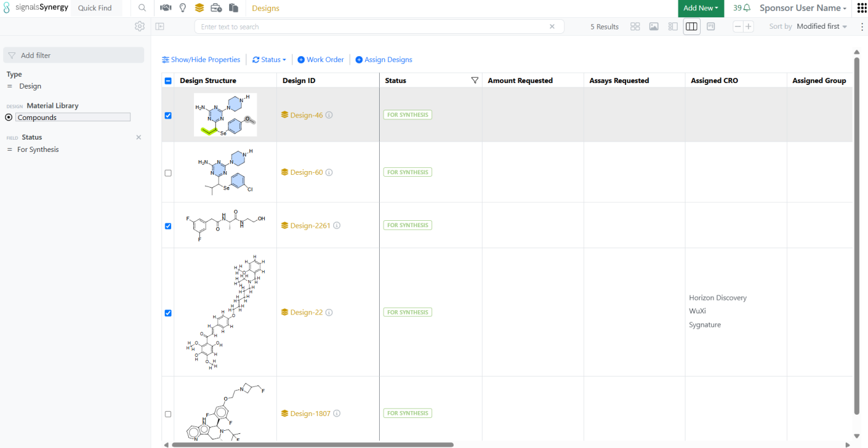This screenshot has height=448, width=868.
Task: Expand the Sort by Modified first dropdown
Action: tap(822, 27)
